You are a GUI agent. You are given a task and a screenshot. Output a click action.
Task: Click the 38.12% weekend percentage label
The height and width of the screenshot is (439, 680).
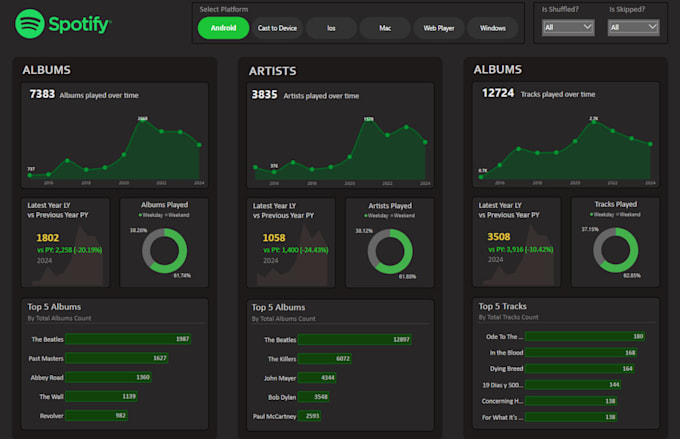pyautogui.click(x=364, y=231)
